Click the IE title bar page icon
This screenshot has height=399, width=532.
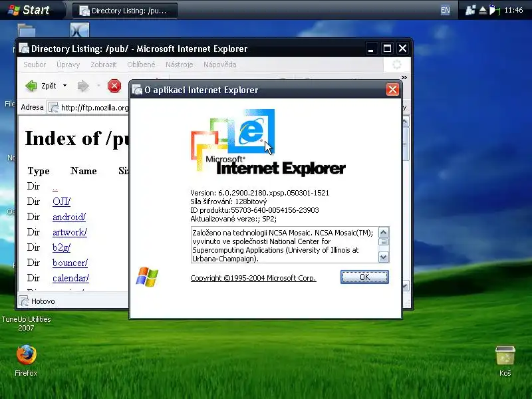pyautogui.click(x=24, y=49)
